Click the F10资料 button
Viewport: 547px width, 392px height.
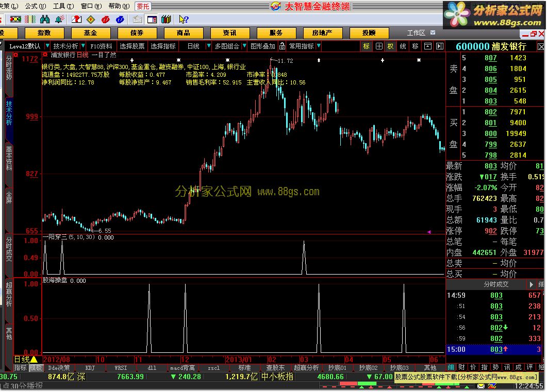pos(101,46)
